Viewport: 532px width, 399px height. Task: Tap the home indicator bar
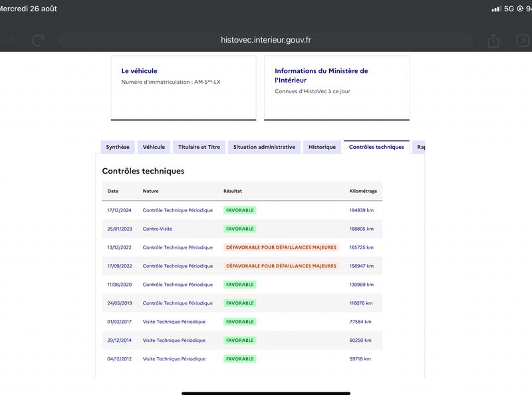point(266,394)
